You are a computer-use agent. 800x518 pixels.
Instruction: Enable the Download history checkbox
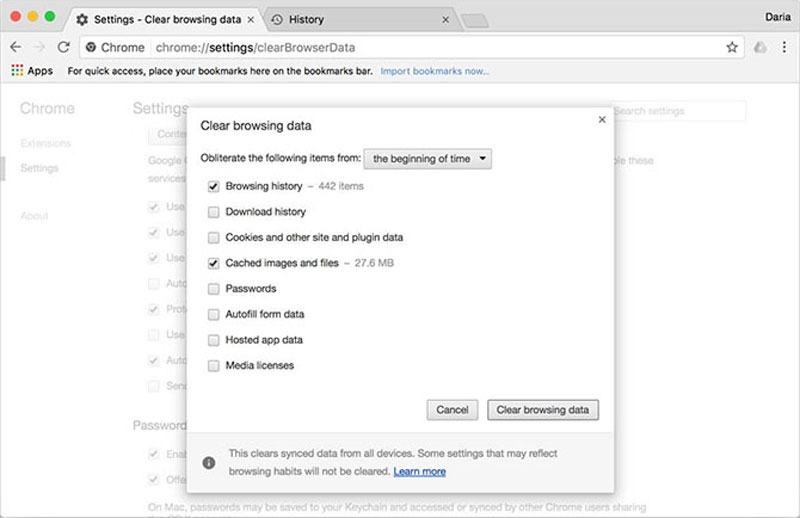coord(213,212)
